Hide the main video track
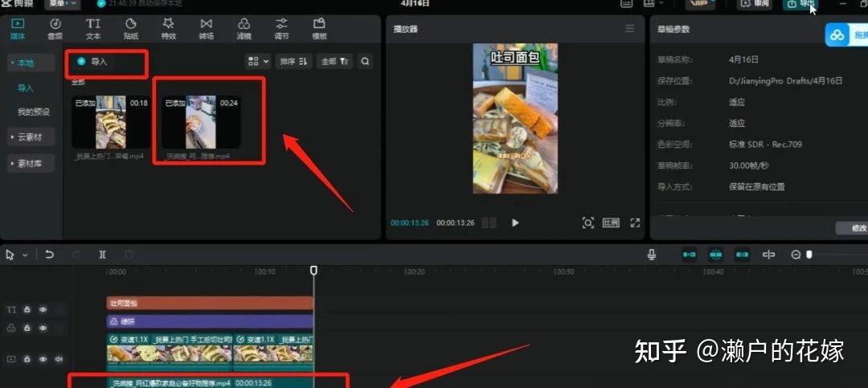The width and height of the screenshot is (868, 388). tap(43, 359)
